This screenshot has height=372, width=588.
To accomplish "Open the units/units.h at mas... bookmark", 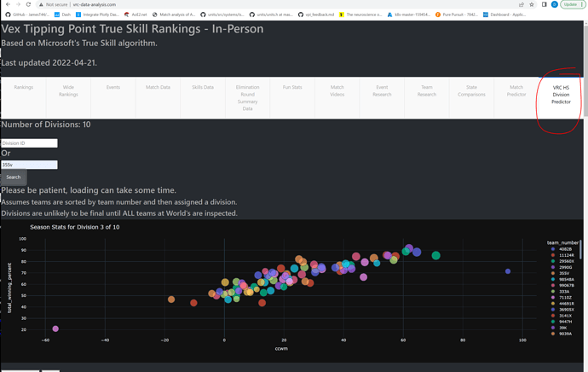I will [x=271, y=15].
